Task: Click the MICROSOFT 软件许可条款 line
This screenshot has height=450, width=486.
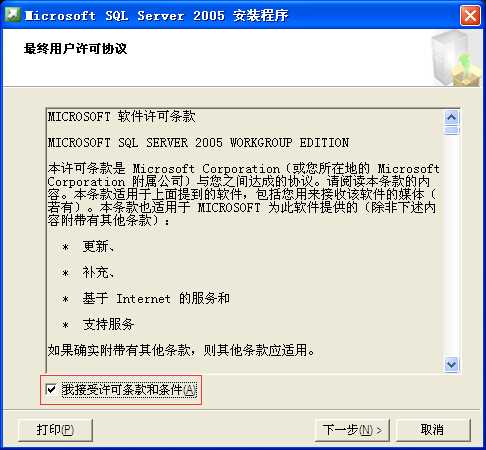Action: pos(122,117)
